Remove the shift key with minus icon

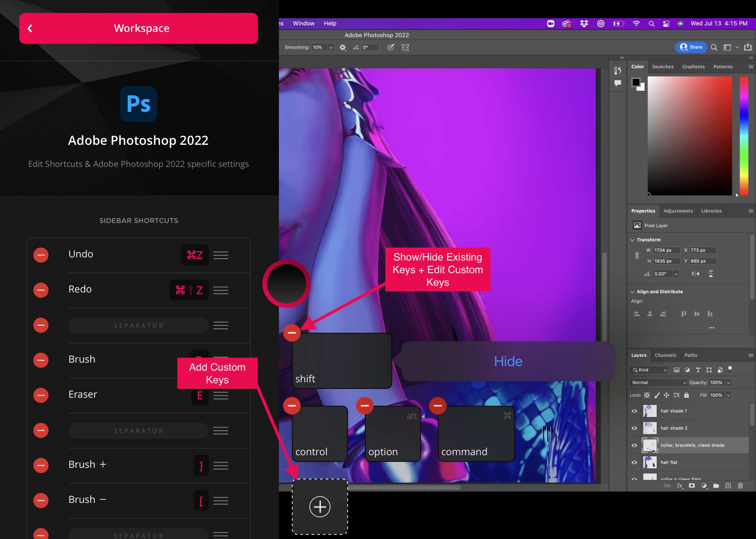(x=292, y=332)
